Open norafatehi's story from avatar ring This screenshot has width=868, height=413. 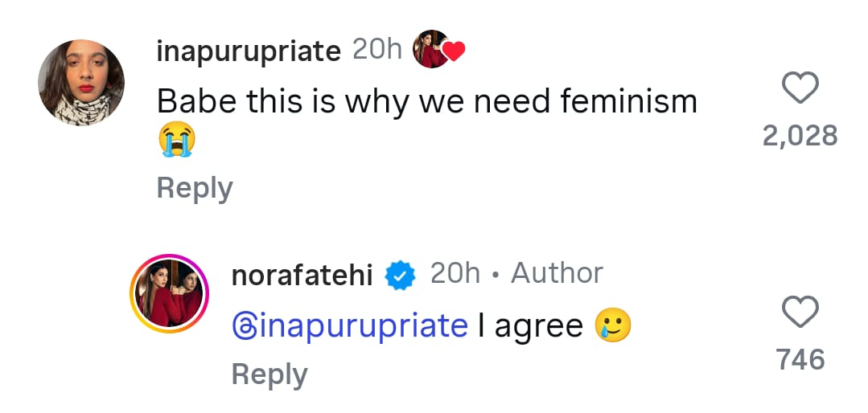tap(171, 295)
